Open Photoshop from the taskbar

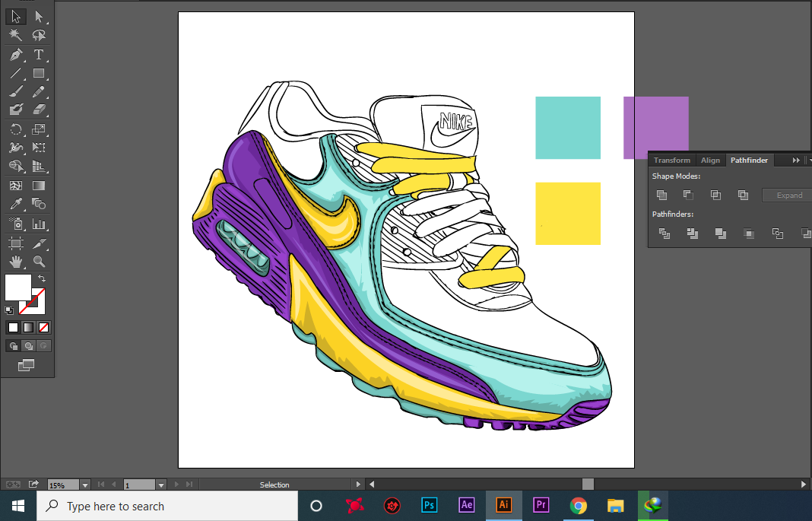(x=430, y=505)
